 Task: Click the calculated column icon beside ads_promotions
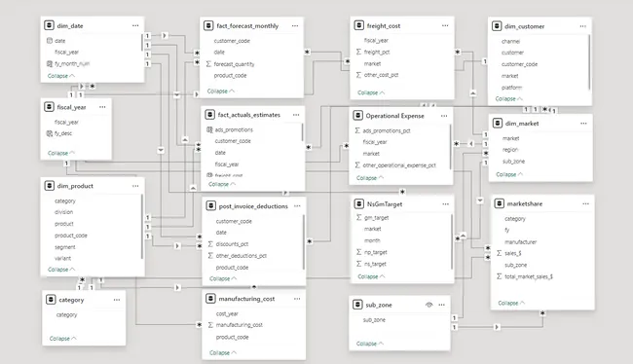pos(209,129)
